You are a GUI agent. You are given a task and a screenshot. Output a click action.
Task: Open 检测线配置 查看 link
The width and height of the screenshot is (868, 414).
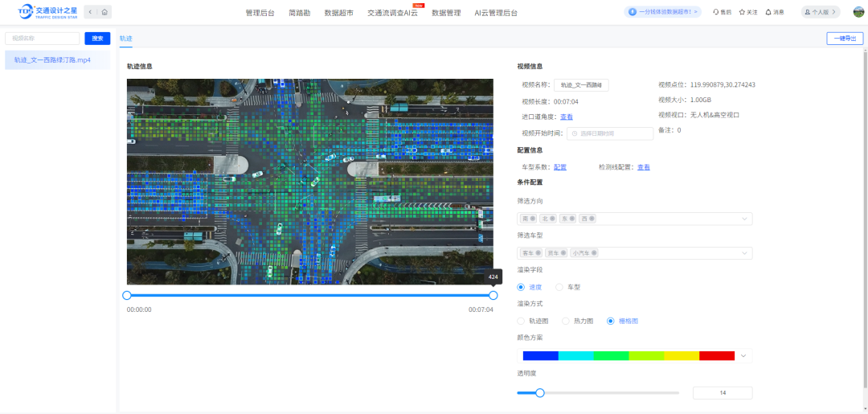coord(643,166)
